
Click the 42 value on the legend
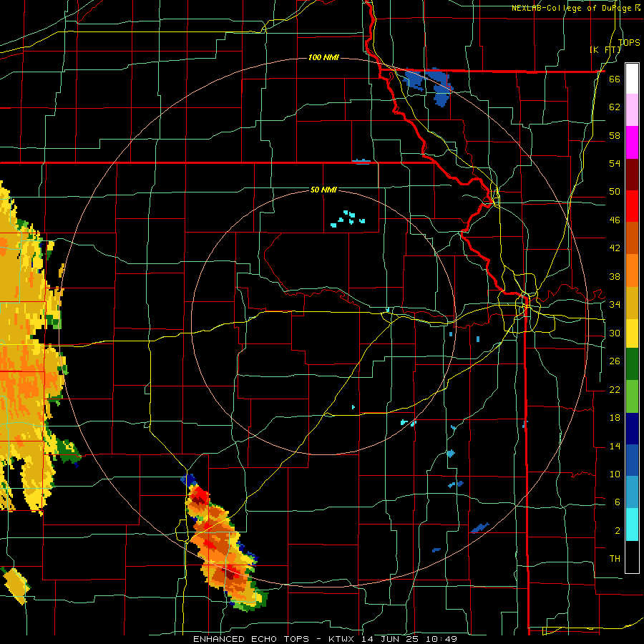(x=615, y=248)
